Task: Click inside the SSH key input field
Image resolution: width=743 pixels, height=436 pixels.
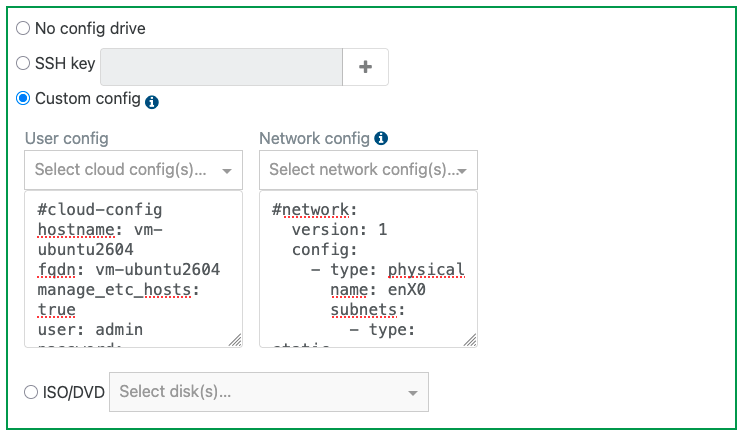Action: [221, 67]
